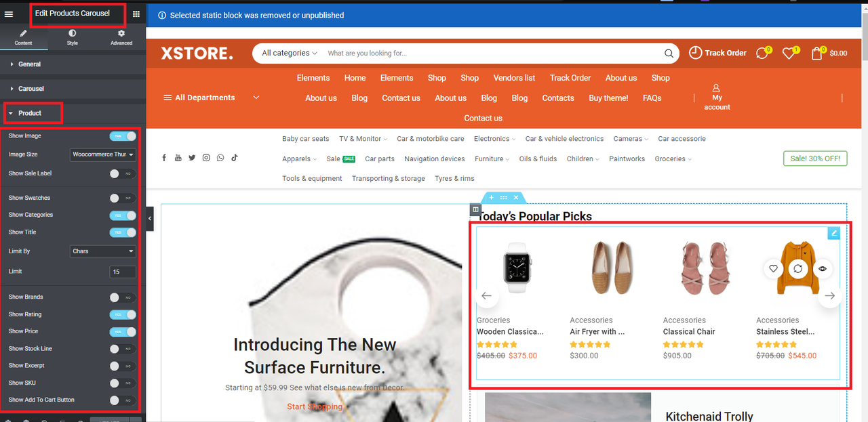868x422 pixels.
Task: Enable Show Add To Cart Button switch
Action: tap(123, 400)
